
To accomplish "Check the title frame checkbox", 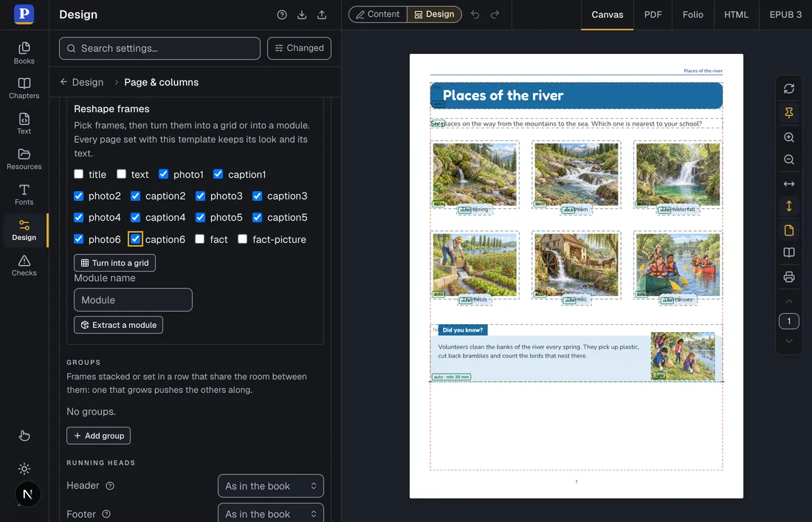I will click(x=79, y=174).
